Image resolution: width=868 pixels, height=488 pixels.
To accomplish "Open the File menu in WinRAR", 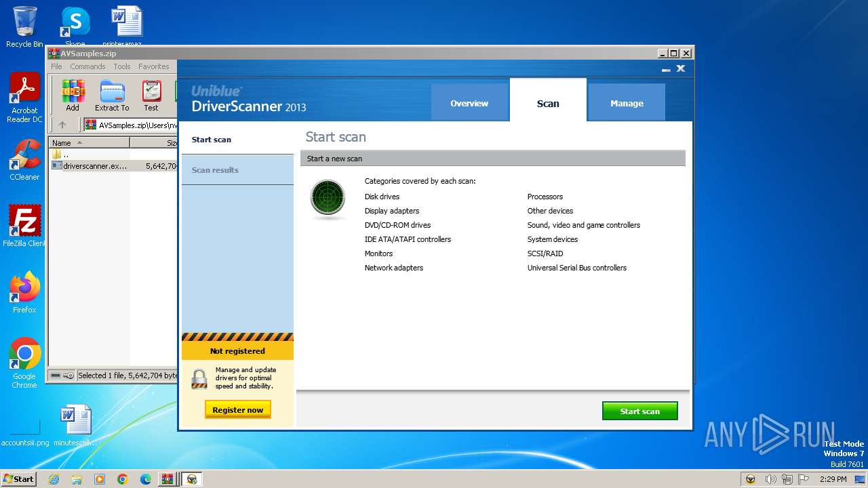I will click(56, 66).
